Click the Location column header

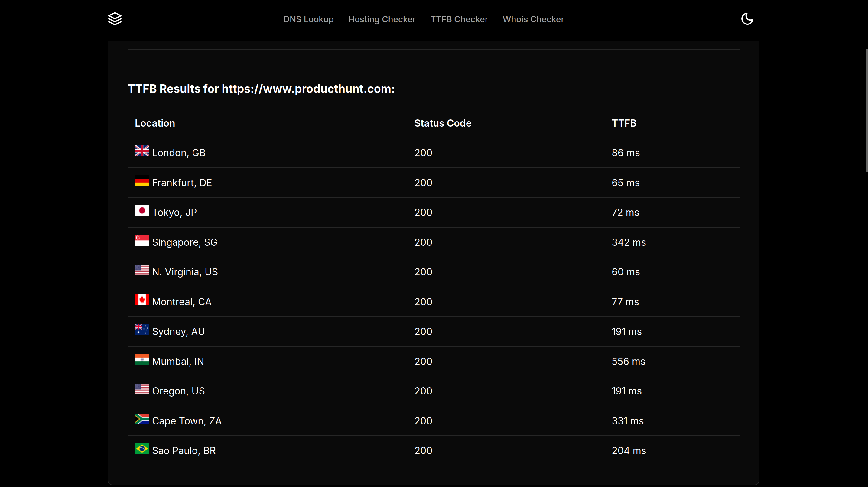155,123
